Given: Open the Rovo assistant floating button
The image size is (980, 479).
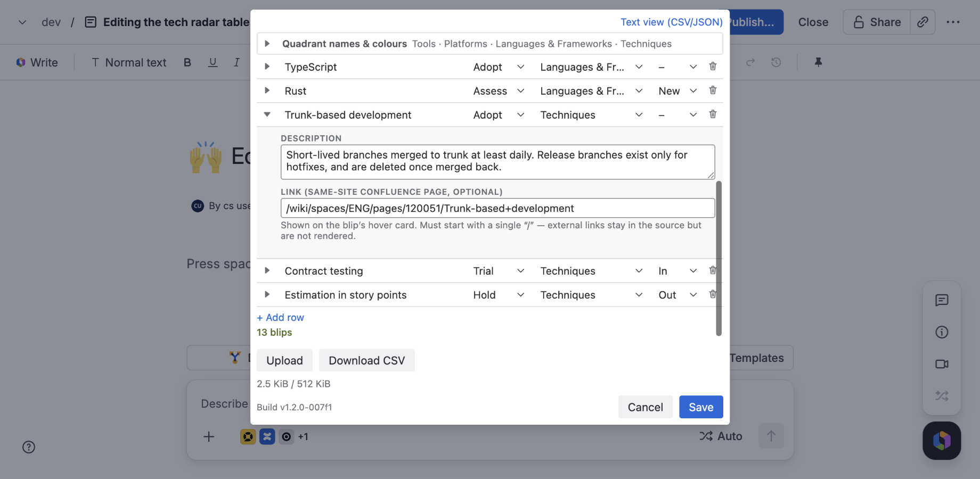Looking at the screenshot, I should tap(942, 441).
